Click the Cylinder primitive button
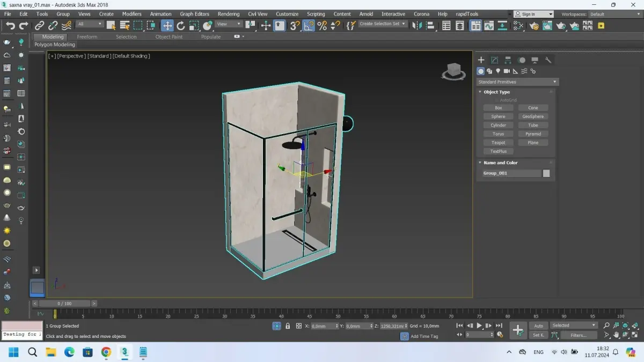Screen dimensions: 644x362 pyautogui.click(x=499, y=125)
